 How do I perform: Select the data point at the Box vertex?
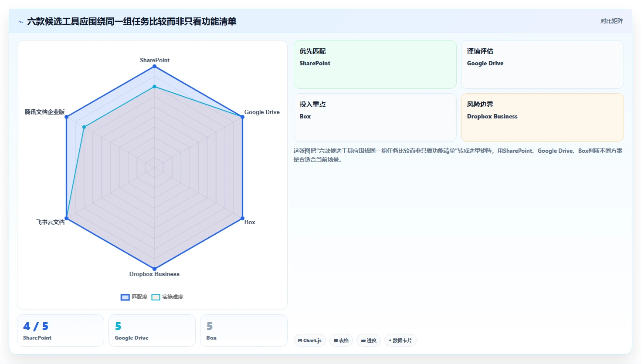click(x=242, y=218)
